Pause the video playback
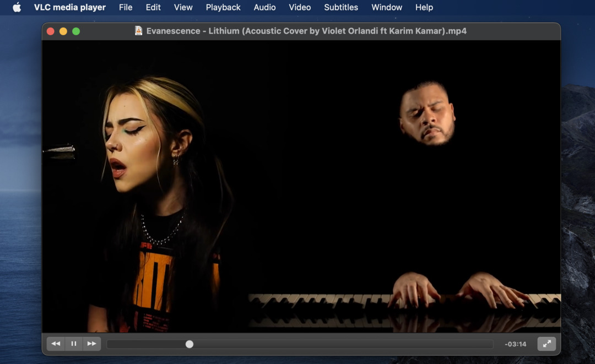595x364 pixels. point(74,344)
